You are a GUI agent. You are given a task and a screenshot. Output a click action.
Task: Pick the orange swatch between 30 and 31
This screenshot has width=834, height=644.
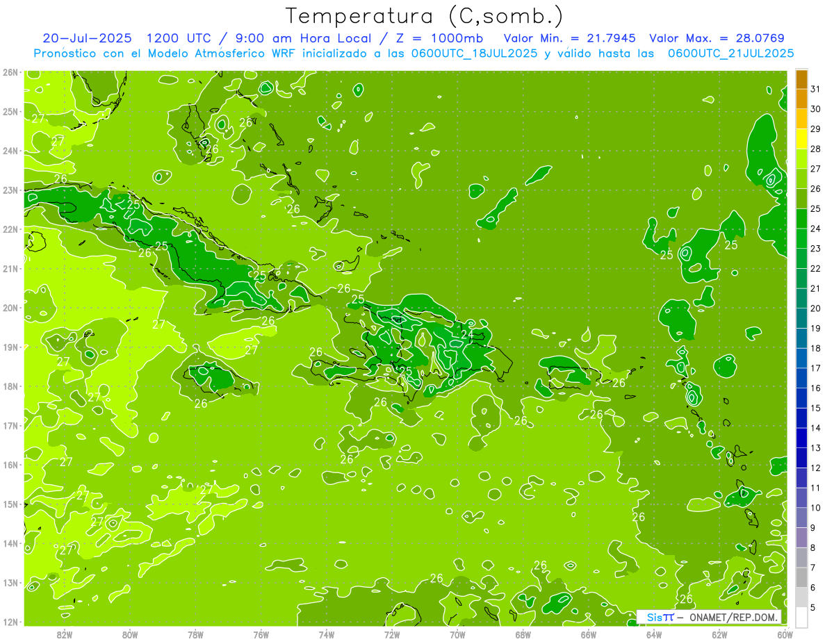point(801,99)
